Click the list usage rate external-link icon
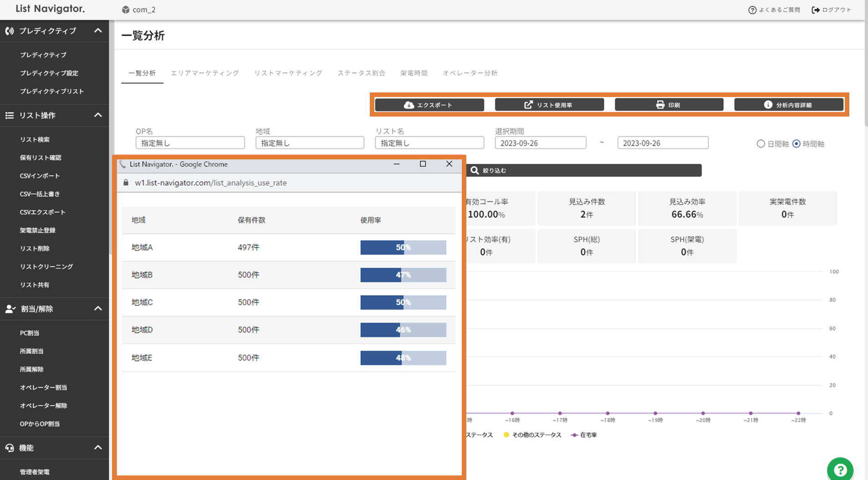This screenshot has height=480, width=868. point(528,105)
